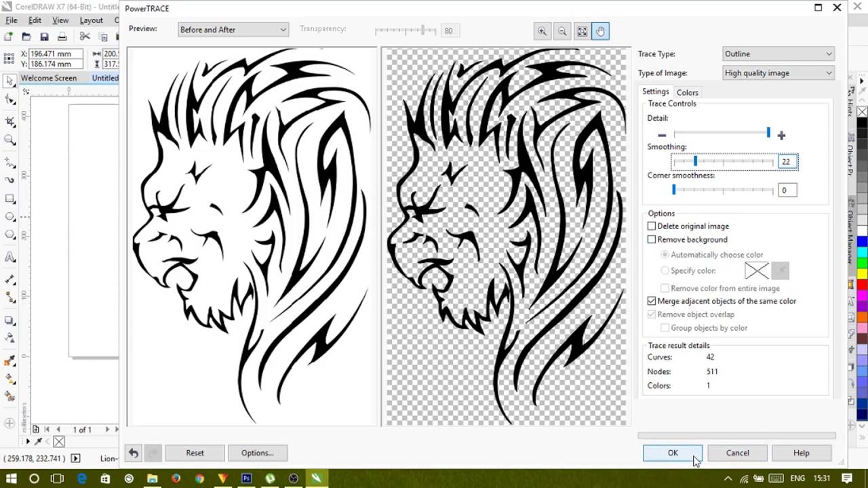The height and width of the screenshot is (488, 868).
Task: Click Zoom to Fit in the PowerTRACE preview
Action: [x=582, y=31]
